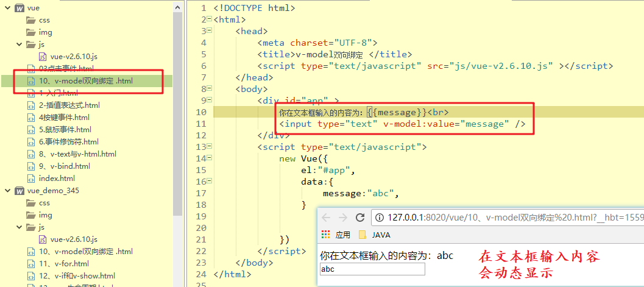Click the closing </script> tag on line 22
This screenshot has height=287, width=644.
(281, 251)
